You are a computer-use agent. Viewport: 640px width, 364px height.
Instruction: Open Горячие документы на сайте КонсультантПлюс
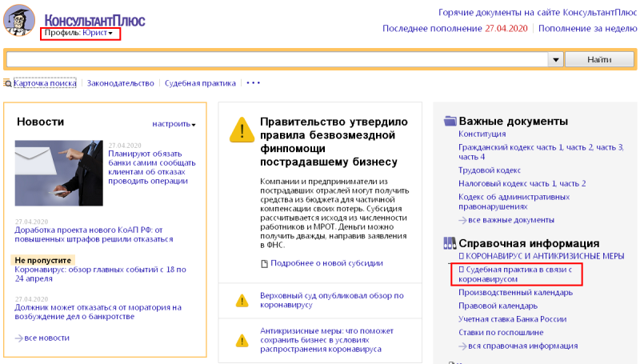[538, 13]
